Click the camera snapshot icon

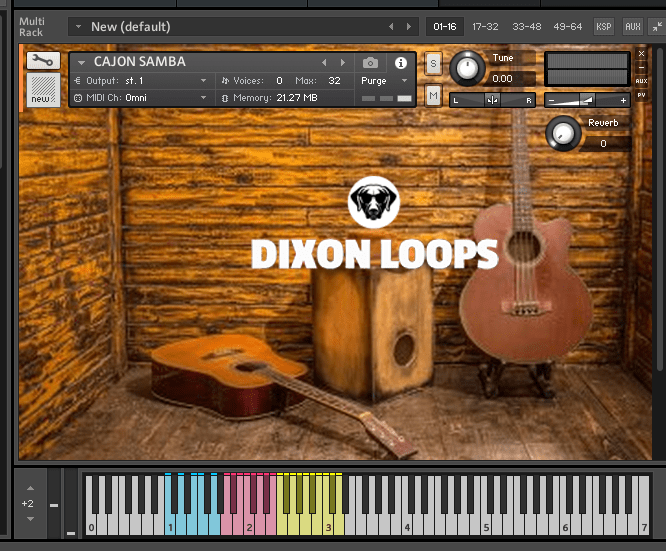click(x=370, y=62)
